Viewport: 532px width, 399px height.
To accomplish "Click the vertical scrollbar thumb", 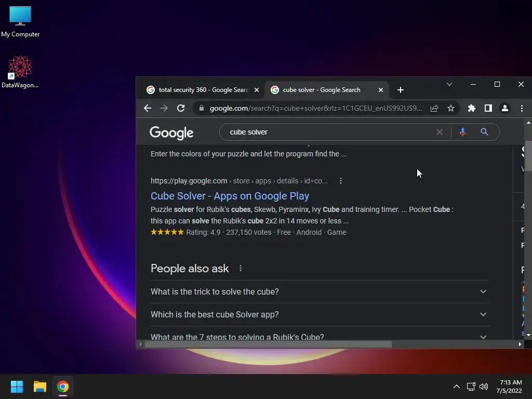I will [x=528, y=155].
